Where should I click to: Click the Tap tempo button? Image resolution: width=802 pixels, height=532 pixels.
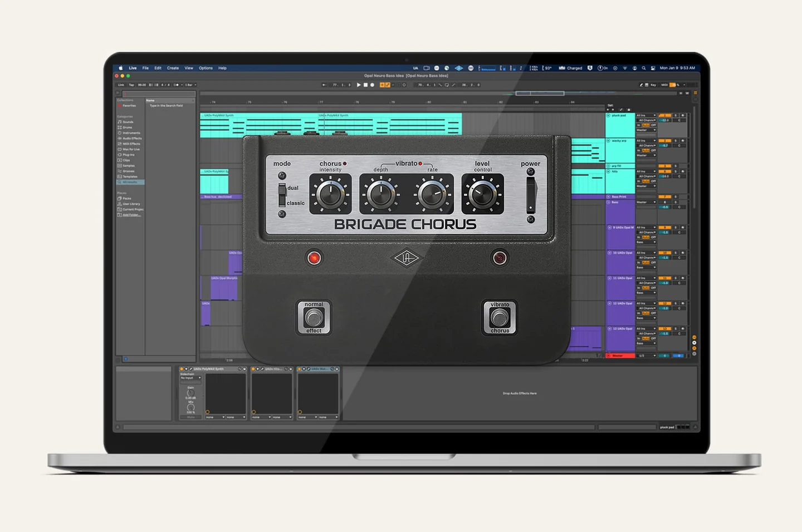pos(131,85)
